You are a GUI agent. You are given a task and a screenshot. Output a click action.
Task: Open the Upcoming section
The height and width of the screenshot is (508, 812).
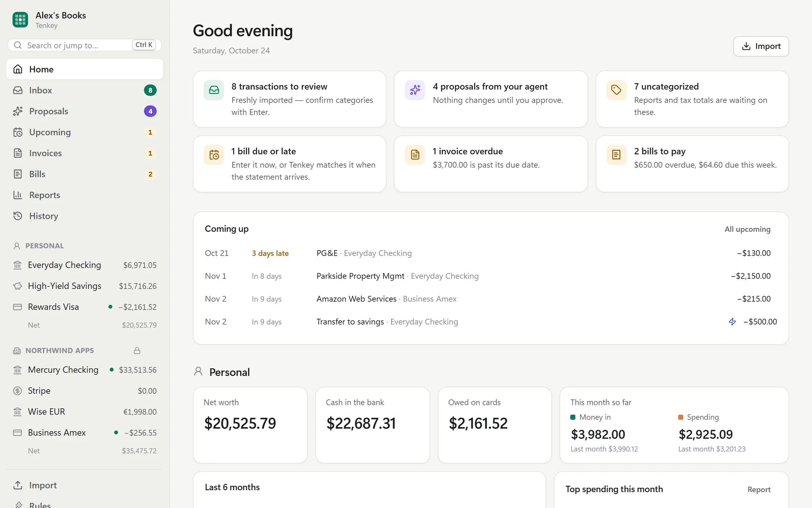tap(84, 132)
